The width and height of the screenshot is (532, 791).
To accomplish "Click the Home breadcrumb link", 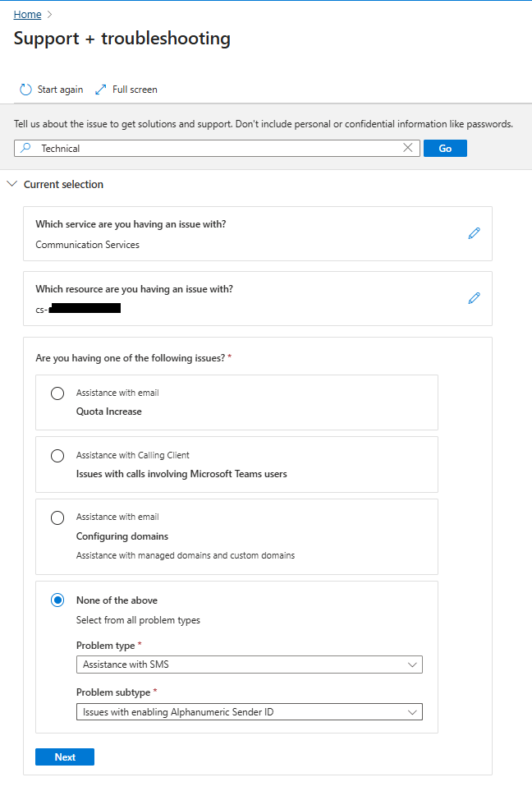I will pyautogui.click(x=28, y=15).
